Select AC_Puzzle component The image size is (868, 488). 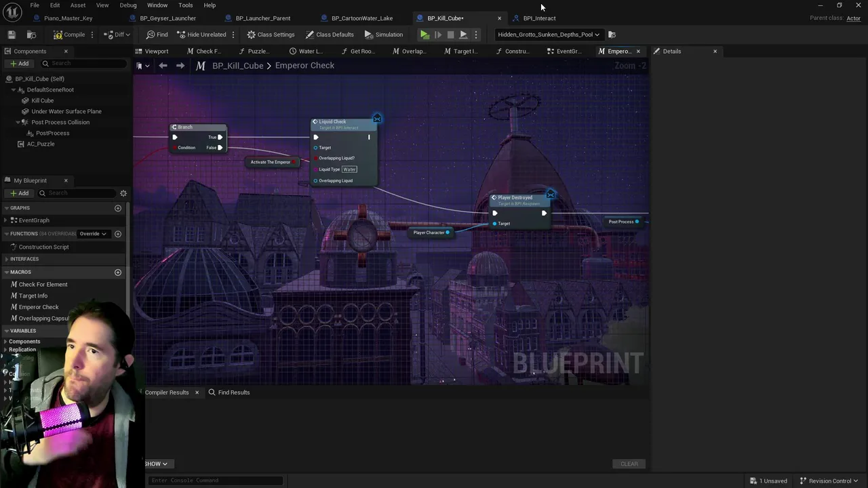[x=41, y=144]
